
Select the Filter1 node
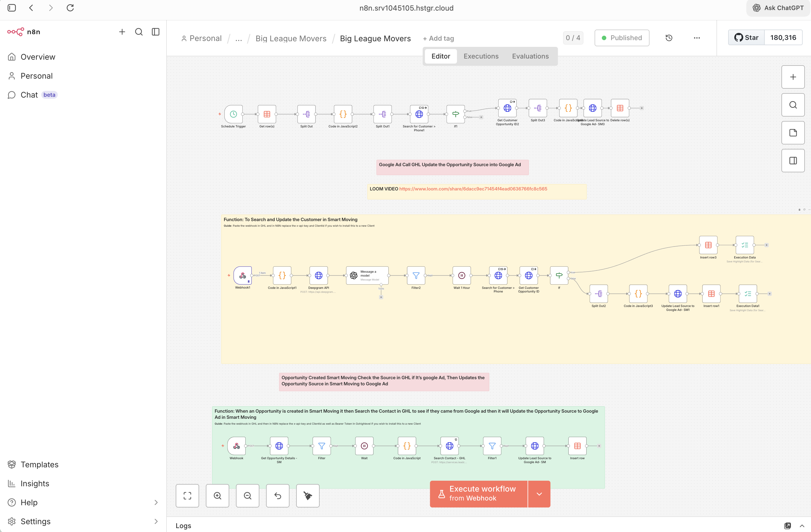pos(492,446)
